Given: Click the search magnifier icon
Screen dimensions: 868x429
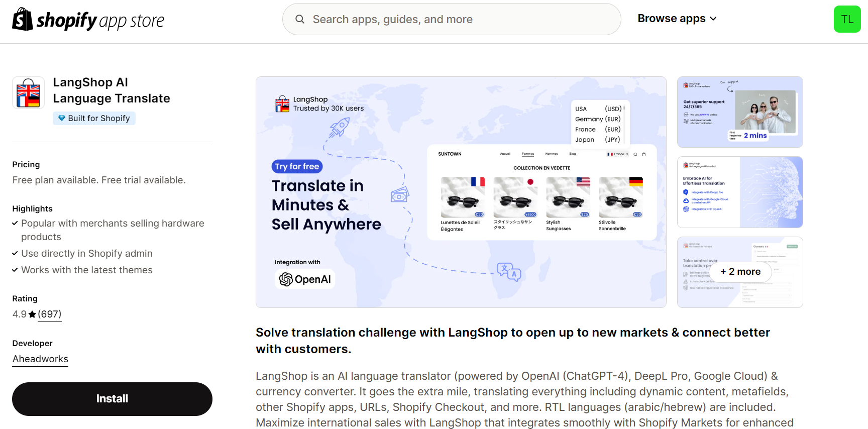Looking at the screenshot, I should pyautogui.click(x=300, y=19).
